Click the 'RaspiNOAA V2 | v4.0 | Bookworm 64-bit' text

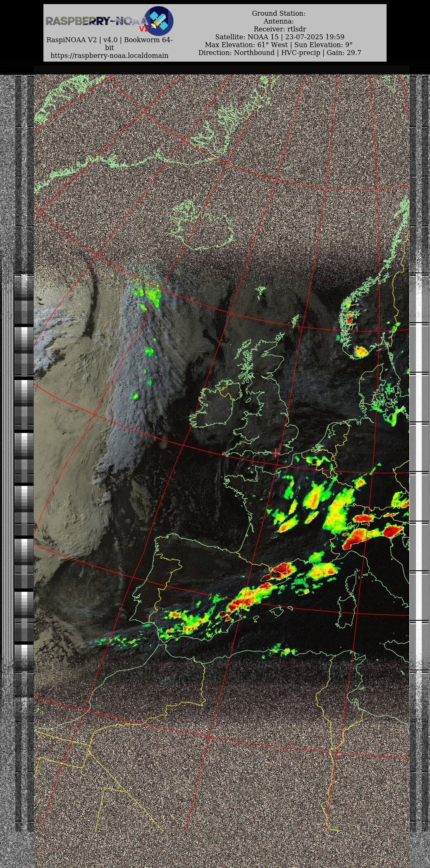(x=110, y=43)
